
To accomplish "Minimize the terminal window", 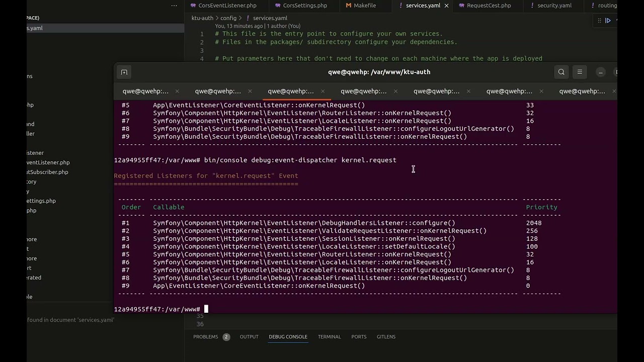I will coord(601,72).
